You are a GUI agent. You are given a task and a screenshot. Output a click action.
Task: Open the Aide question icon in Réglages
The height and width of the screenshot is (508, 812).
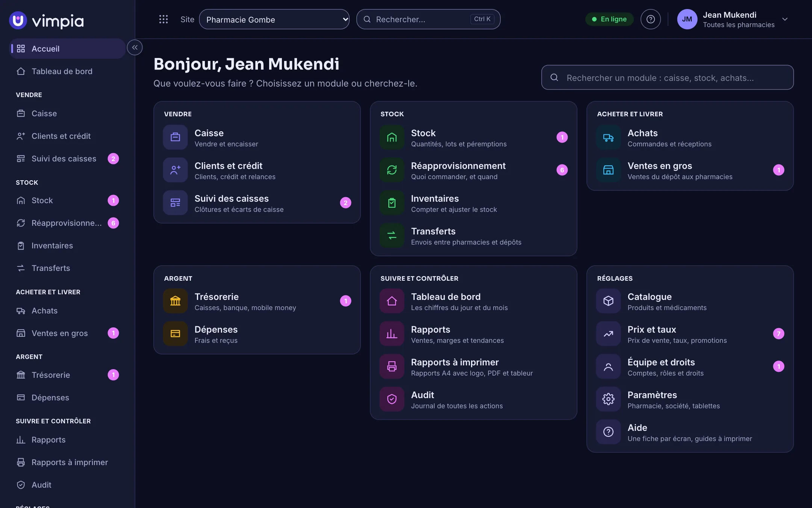(608, 432)
